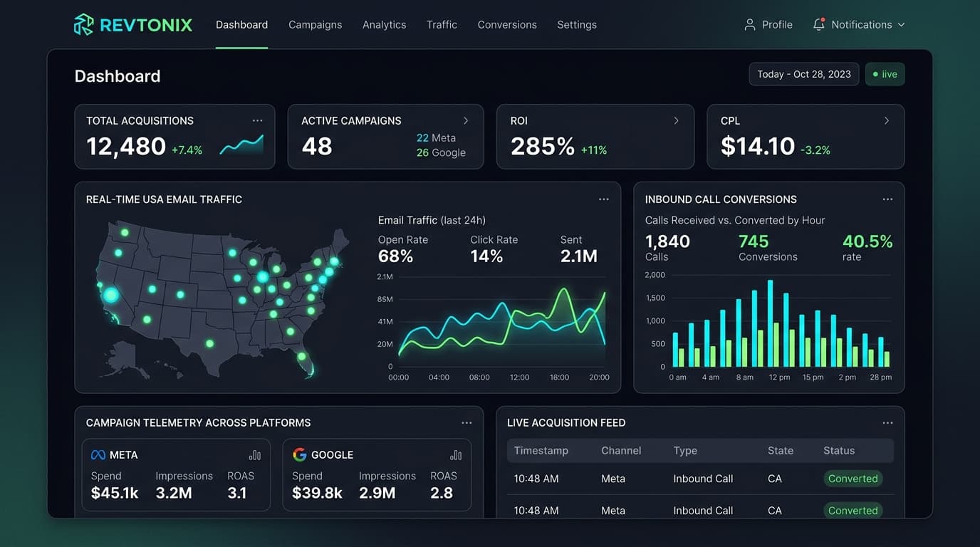This screenshot has width=980, height=547.
Task: Open the Analytics tab
Action: coord(385,24)
